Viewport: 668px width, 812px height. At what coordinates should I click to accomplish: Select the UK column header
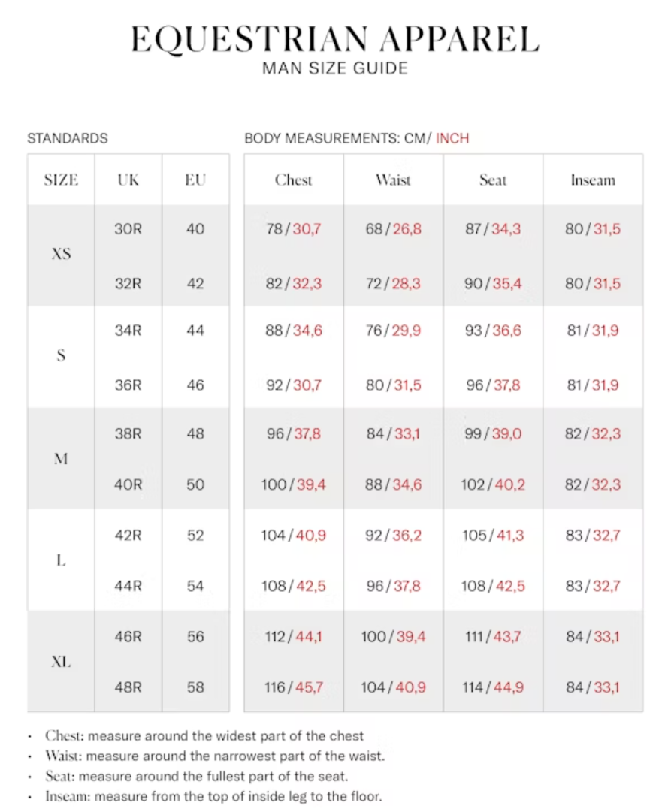(128, 180)
